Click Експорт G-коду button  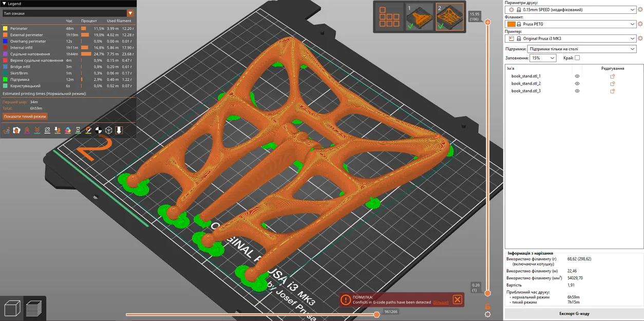click(574, 313)
